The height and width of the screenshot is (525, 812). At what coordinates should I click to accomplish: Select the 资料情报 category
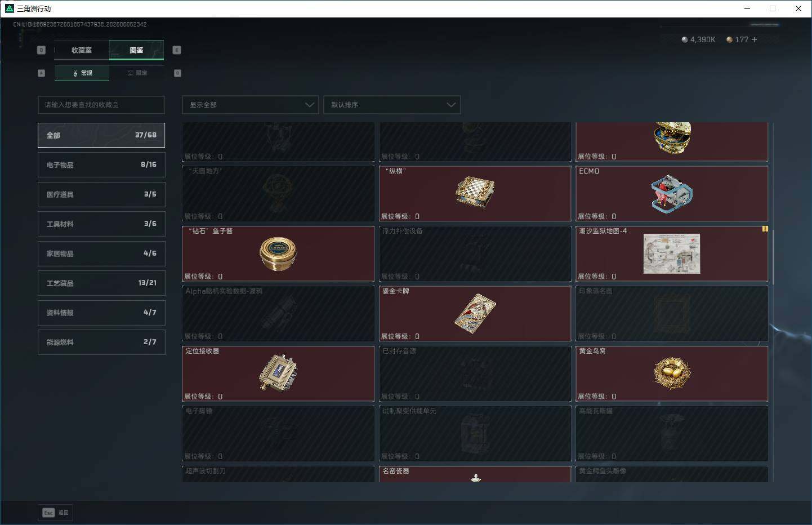click(x=101, y=313)
